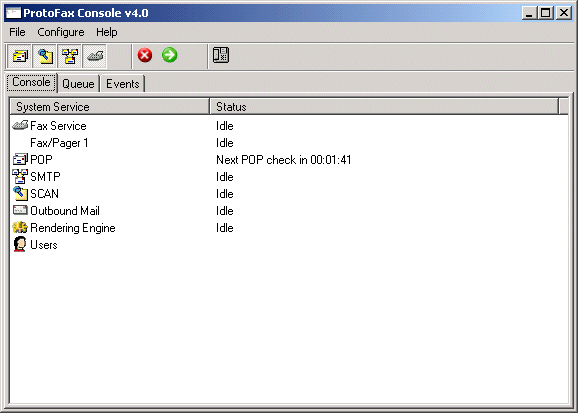Switch to the Queue tab
The width and height of the screenshot is (578, 413).
coord(78,84)
